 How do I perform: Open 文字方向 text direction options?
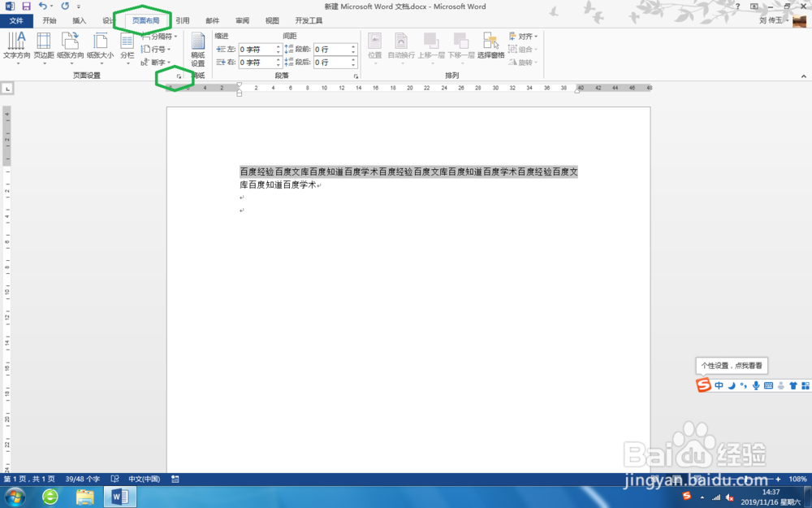(16, 48)
